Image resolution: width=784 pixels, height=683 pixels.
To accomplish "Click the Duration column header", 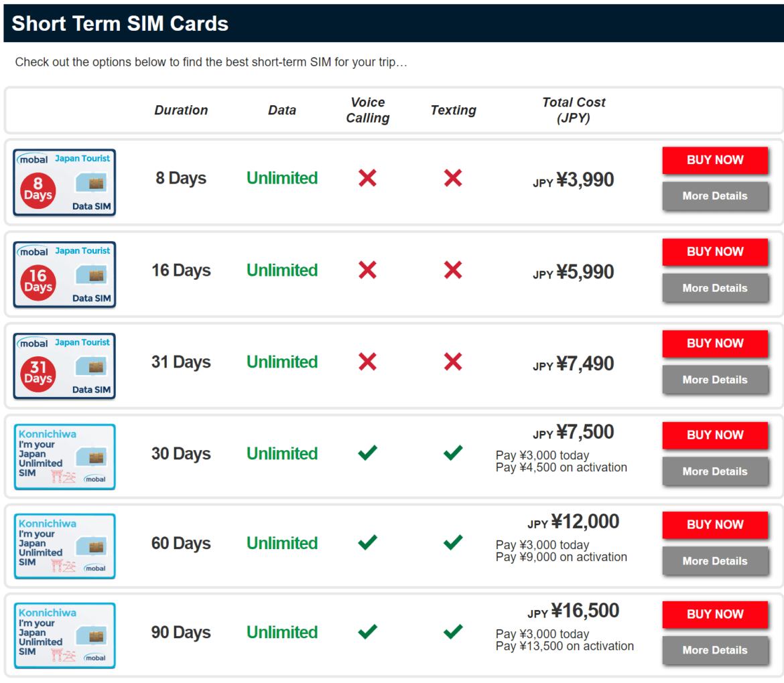I will point(181,110).
